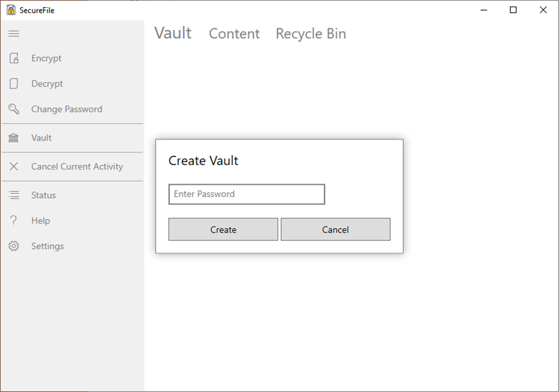Open Help using the question mark icon
559x392 pixels.
(12, 220)
